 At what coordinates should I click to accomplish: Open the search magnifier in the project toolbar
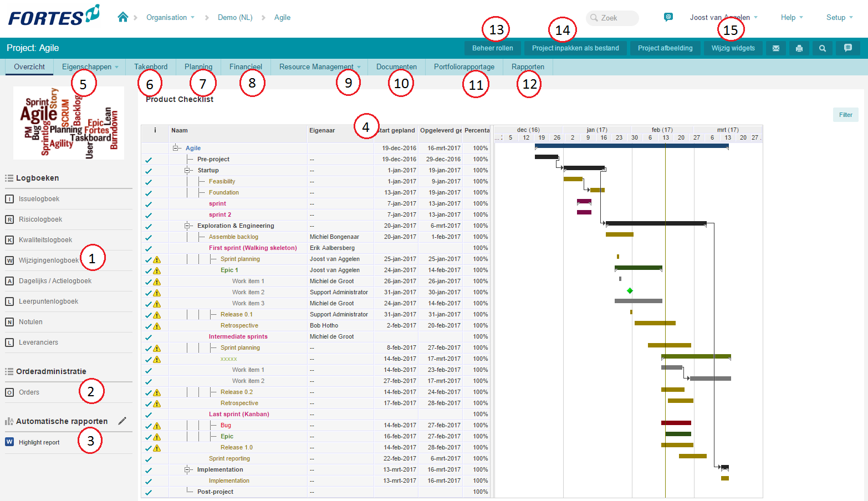[823, 48]
